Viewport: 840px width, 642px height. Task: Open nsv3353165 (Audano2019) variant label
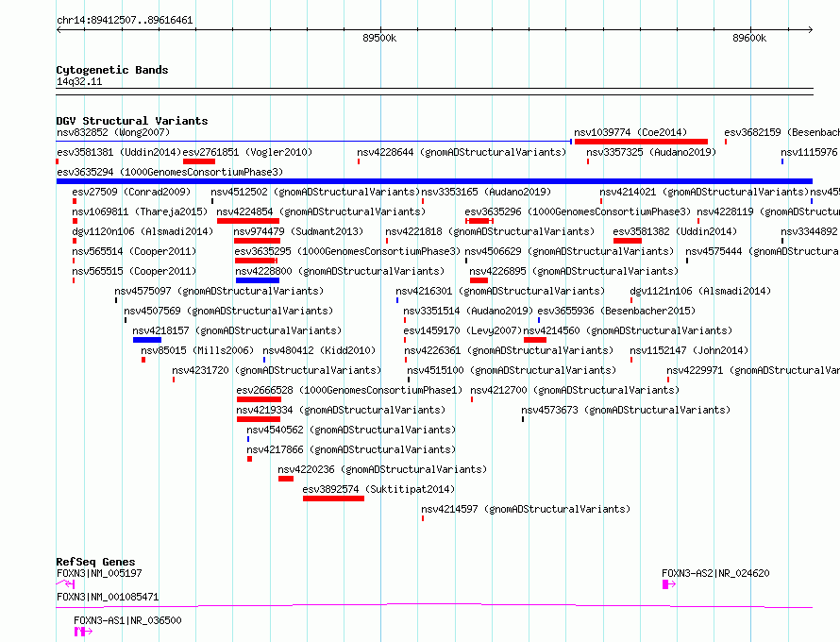point(486,192)
